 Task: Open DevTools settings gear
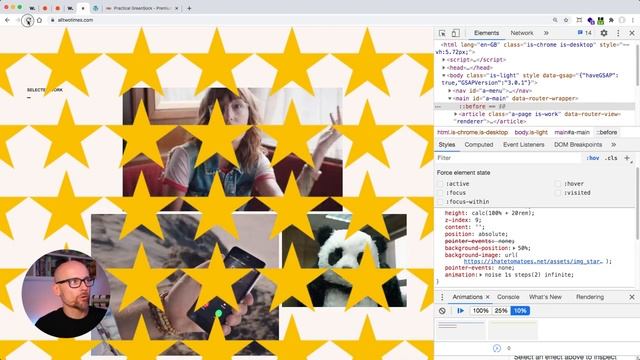604,33
